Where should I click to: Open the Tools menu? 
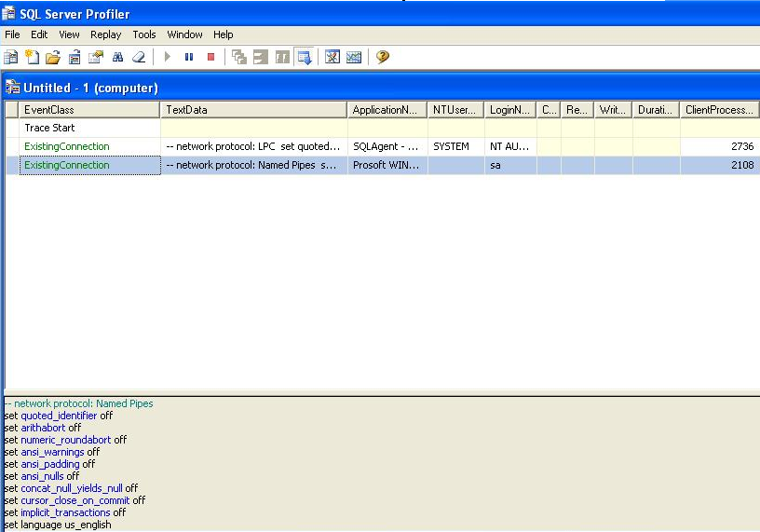pos(144,34)
